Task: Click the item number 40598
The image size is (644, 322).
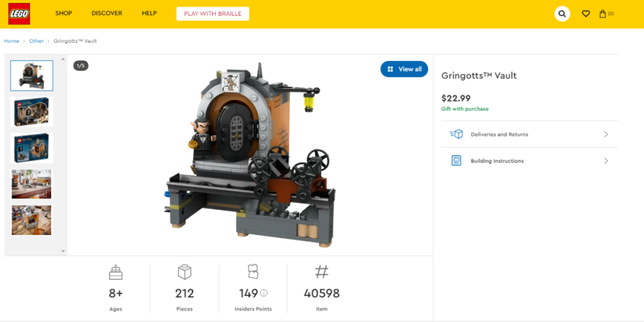Action: [x=321, y=293]
